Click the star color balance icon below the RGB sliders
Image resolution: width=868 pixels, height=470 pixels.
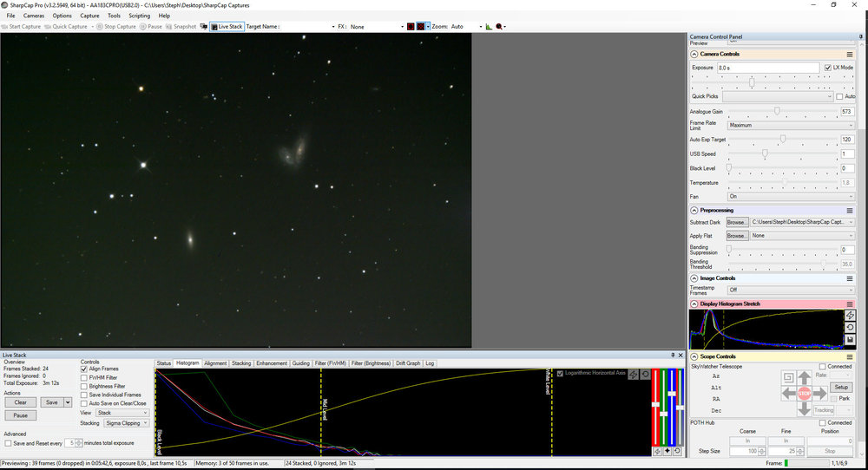[x=667, y=451]
